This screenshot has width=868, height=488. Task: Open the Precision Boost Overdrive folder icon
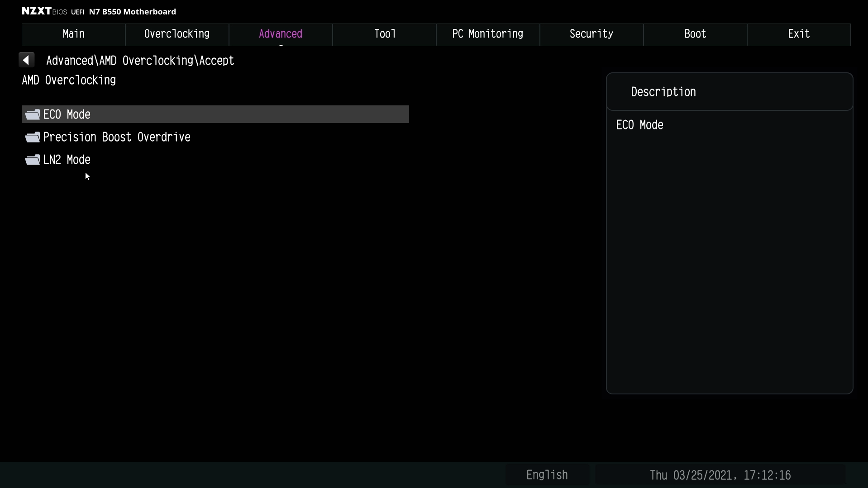point(33,137)
